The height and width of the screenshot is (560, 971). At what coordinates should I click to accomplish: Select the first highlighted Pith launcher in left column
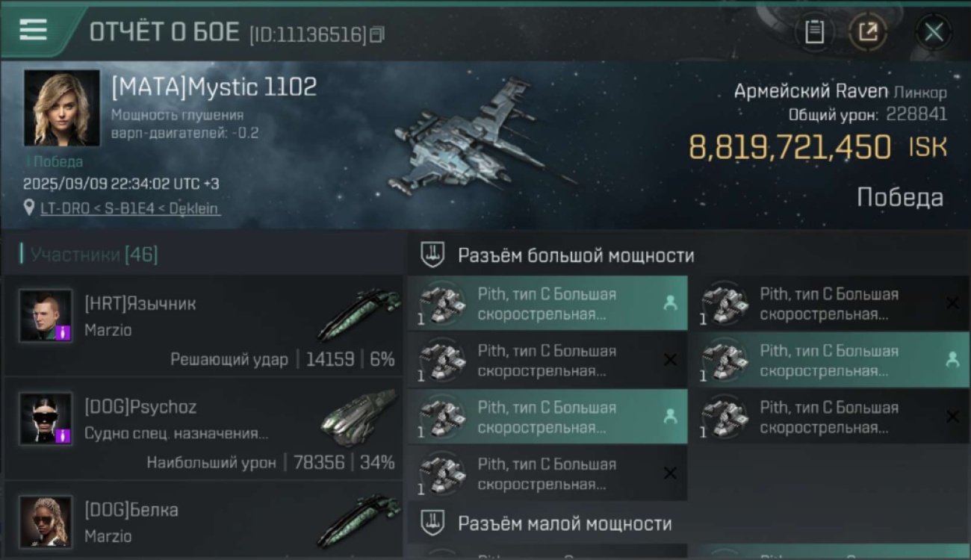[x=547, y=303]
